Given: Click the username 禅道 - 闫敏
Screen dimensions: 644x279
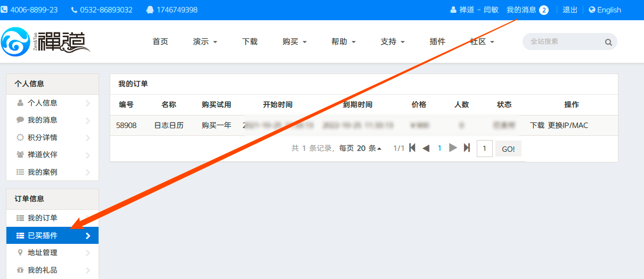Looking at the screenshot, I should (x=479, y=10).
